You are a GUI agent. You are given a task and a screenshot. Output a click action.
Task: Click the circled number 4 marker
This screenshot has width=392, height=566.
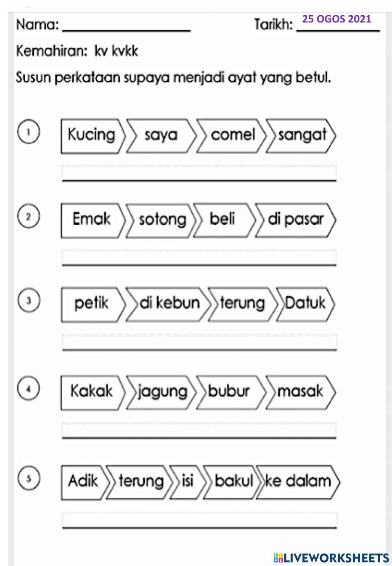[x=28, y=389]
